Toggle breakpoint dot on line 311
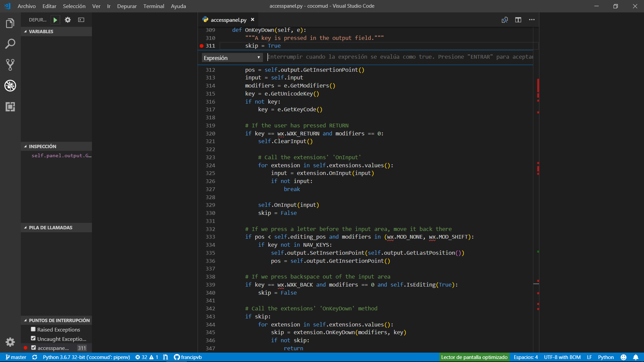644x362 pixels. [202, 46]
